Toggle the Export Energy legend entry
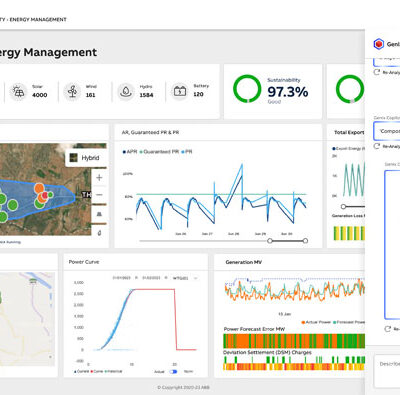400x395 pixels. point(349,148)
